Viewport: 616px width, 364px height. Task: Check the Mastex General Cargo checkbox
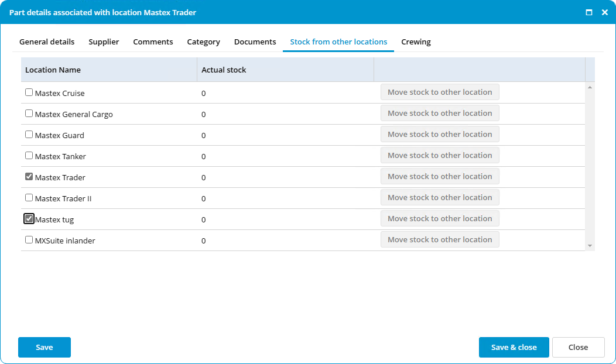29,114
